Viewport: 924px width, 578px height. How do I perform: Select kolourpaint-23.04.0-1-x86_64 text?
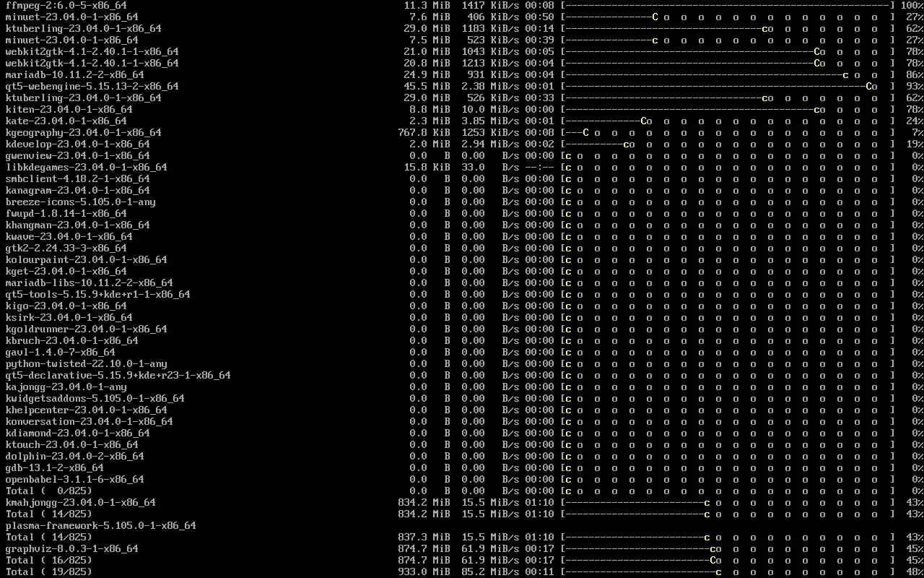click(86, 259)
